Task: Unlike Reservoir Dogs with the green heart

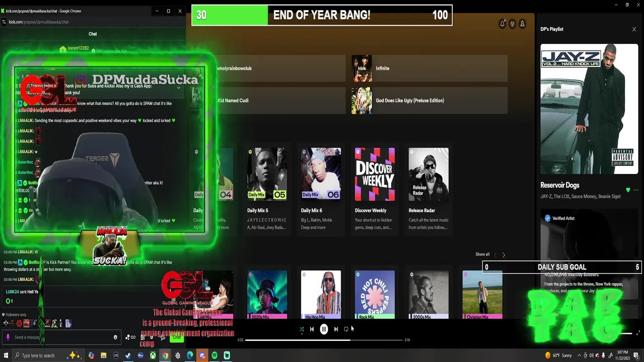Action: pos(628,190)
